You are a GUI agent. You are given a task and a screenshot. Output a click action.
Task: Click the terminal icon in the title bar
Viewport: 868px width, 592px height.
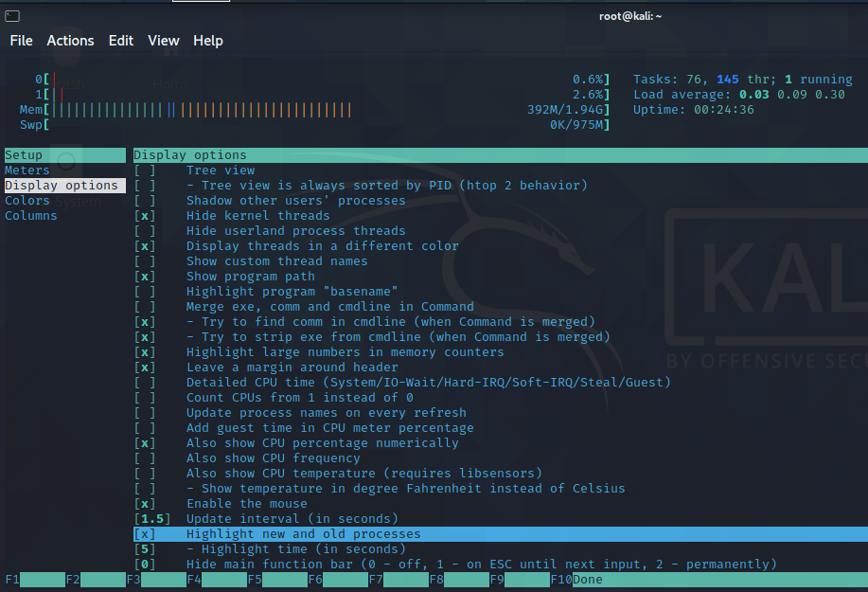point(12,16)
